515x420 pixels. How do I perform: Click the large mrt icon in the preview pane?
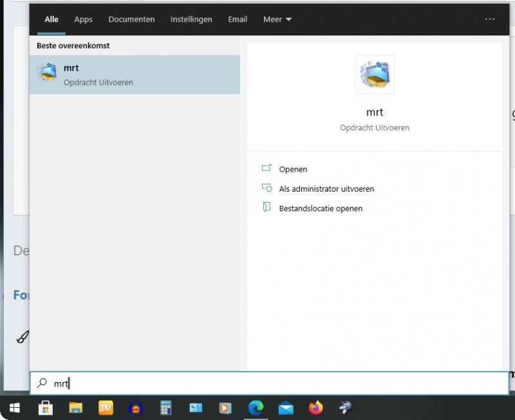(x=374, y=75)
